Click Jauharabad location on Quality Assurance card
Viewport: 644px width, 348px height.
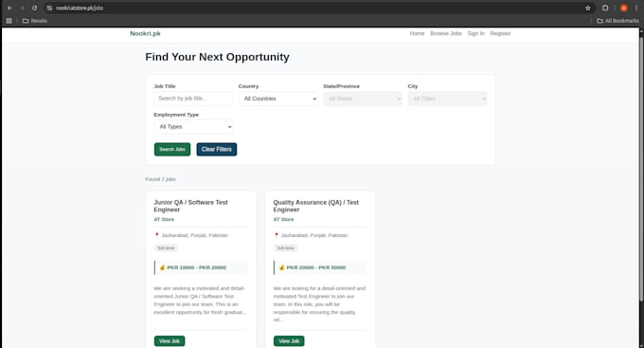[x=313, y=235]
